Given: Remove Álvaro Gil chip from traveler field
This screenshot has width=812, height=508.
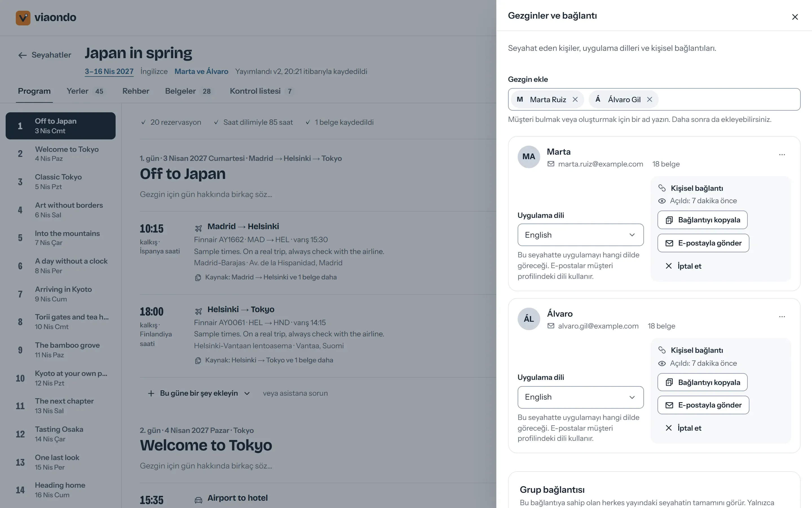Looking at the screenshot, I should [650, 99].
